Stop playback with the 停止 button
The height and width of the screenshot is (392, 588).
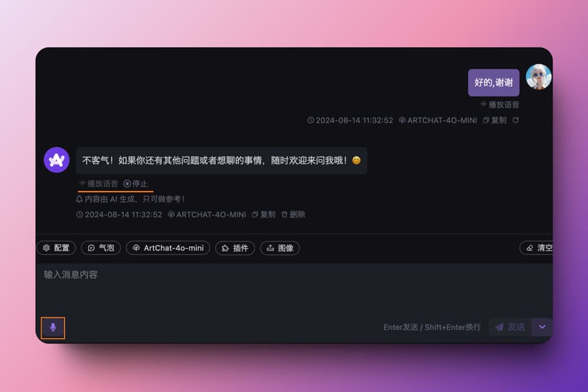[136, 183]
